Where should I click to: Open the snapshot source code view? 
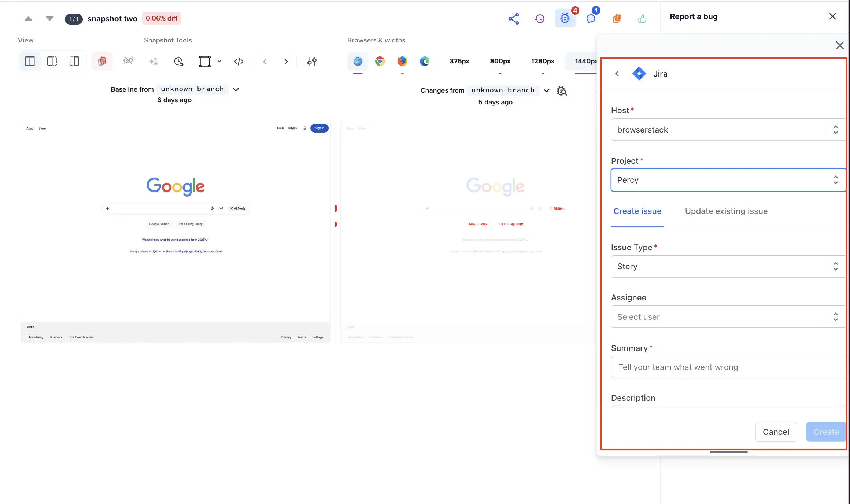(239, 61)
